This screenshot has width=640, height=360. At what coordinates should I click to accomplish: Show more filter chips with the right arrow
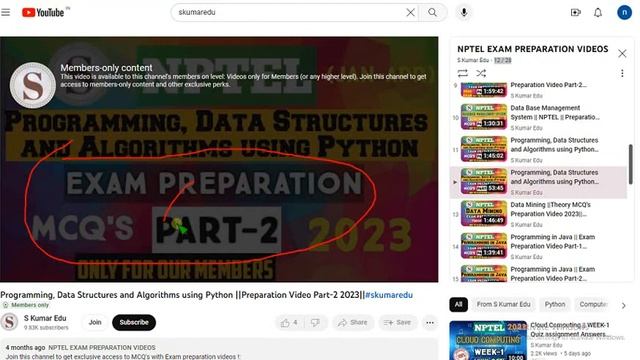[623, 305]
